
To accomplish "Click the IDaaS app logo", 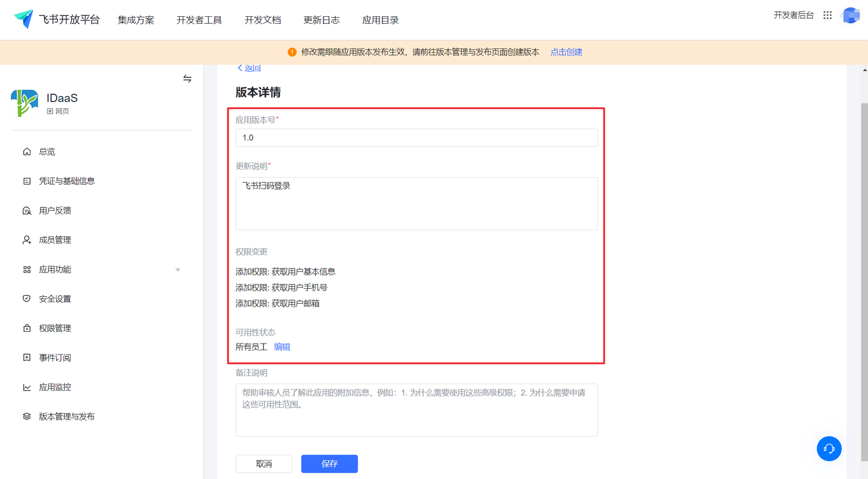I will pos(25,103).
